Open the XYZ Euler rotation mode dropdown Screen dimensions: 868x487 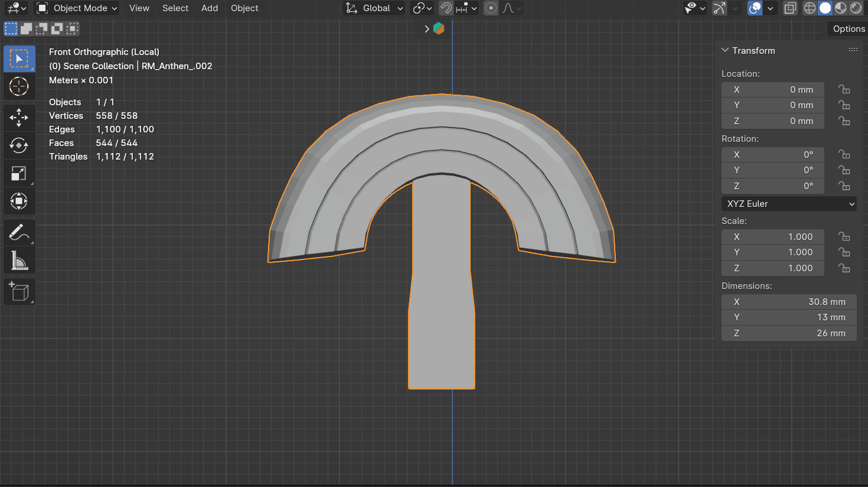click(x=789, y=204)
